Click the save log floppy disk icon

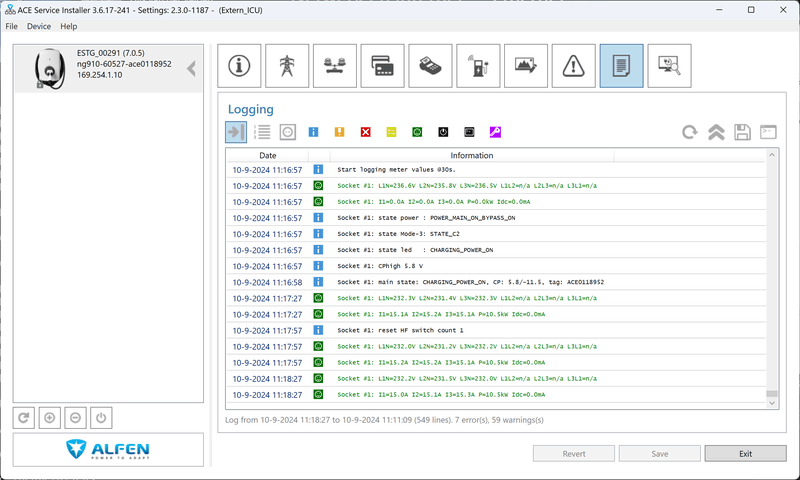pyautogui.click(x=742, y=132)
